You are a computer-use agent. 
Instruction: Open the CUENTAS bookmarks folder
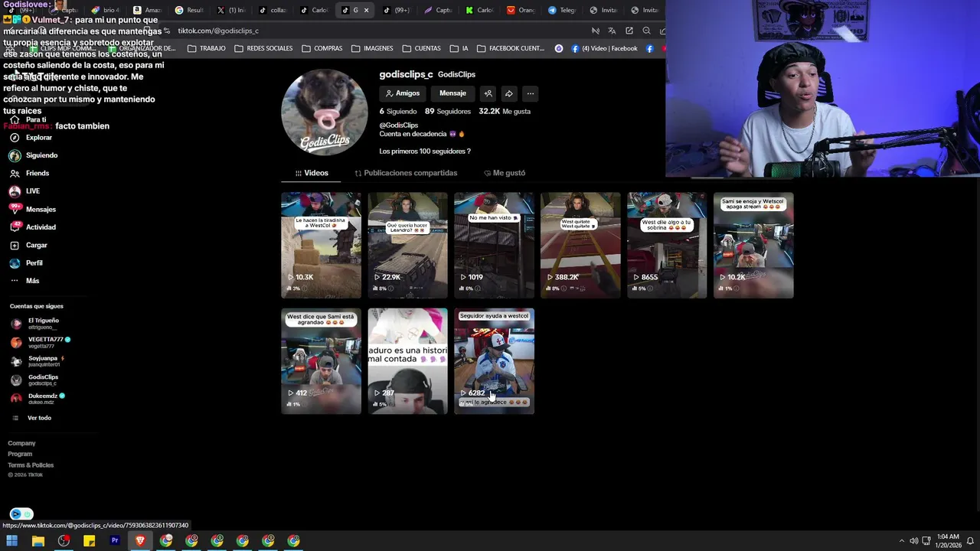[x=421, y=48]
